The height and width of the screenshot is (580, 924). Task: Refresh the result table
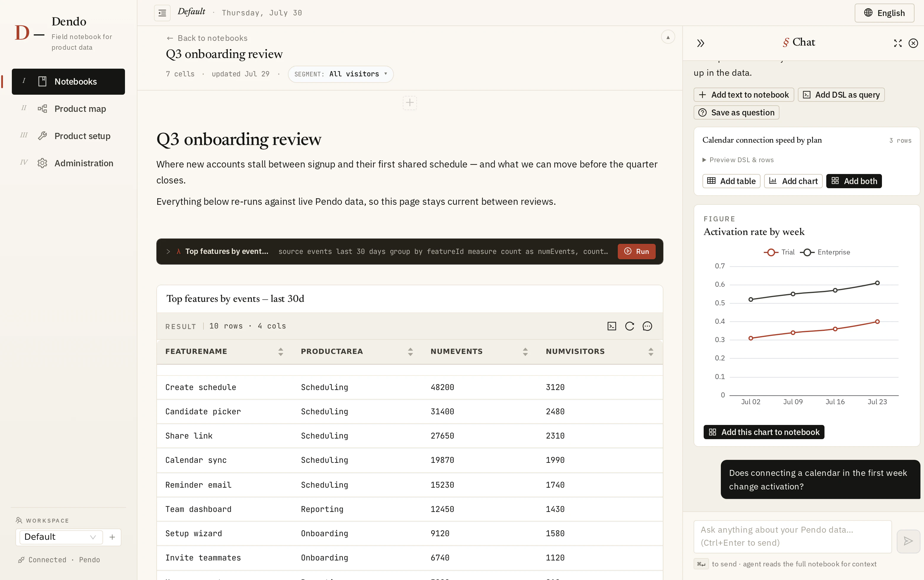(x=629, y=326)
